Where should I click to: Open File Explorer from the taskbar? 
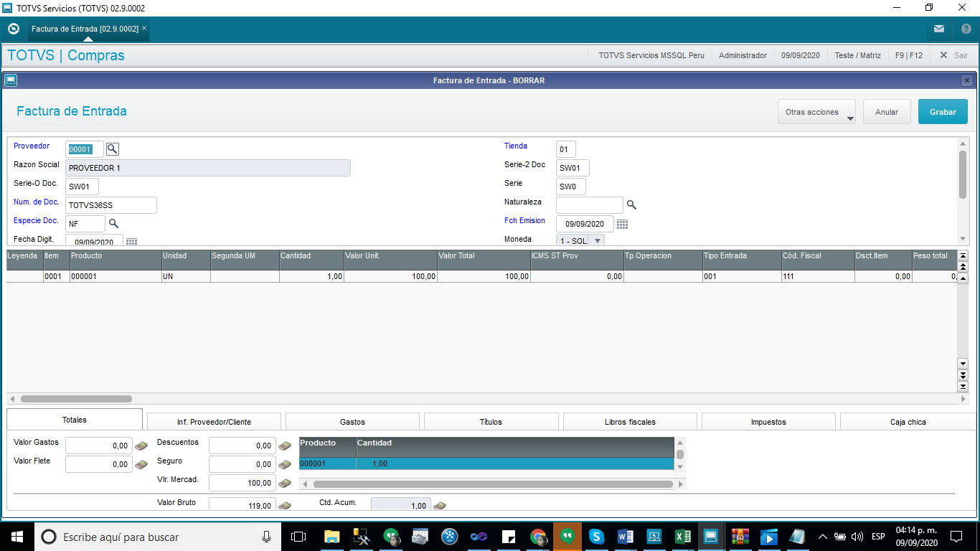coord(331,537)
